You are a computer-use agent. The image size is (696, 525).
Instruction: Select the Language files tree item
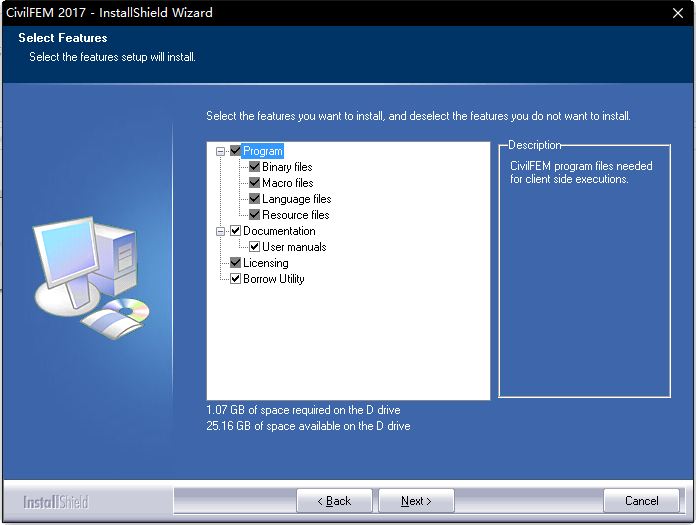click(x=297, y=199)
